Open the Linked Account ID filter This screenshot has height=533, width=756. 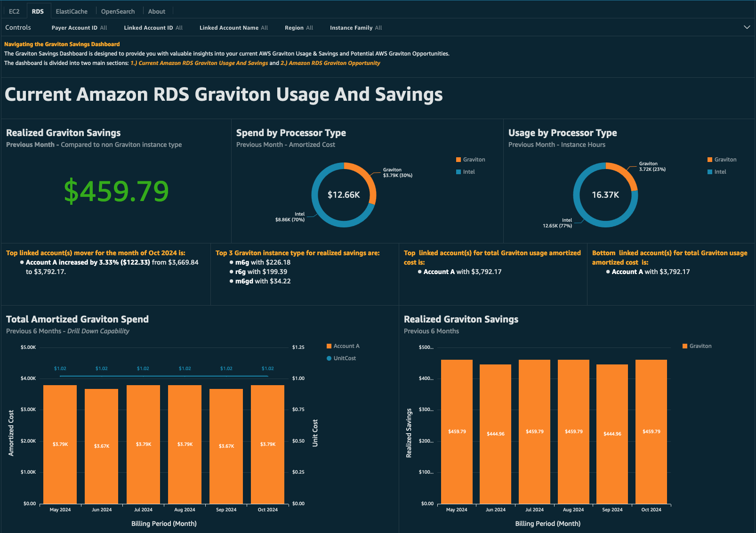coord(153,27)
